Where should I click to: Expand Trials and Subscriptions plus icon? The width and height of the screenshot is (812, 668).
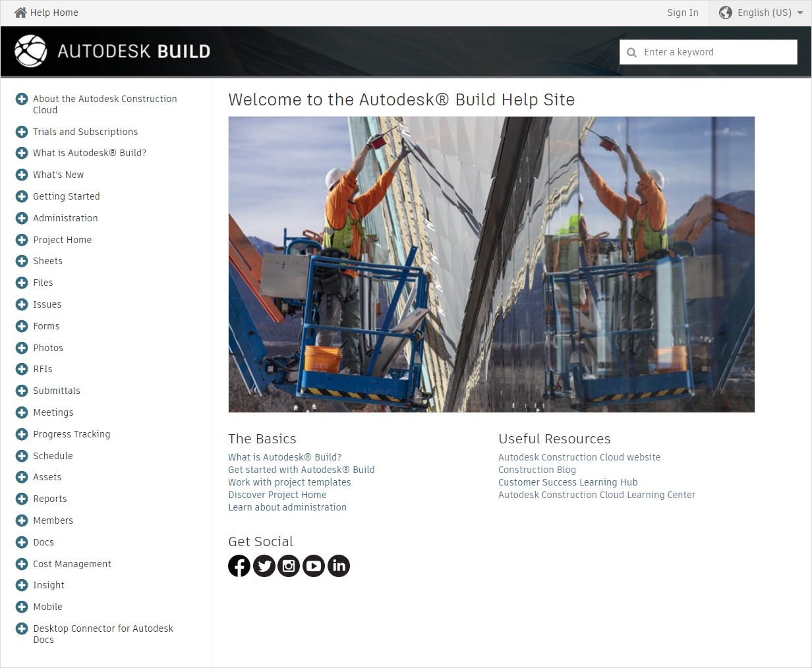pyautogui.click(x=22, y=132)
